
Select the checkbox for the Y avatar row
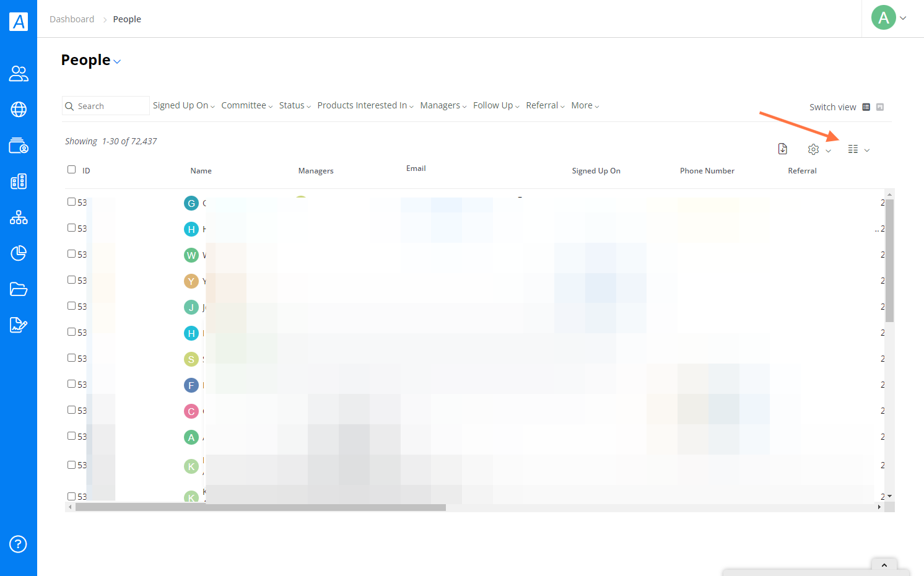(71, 280)
